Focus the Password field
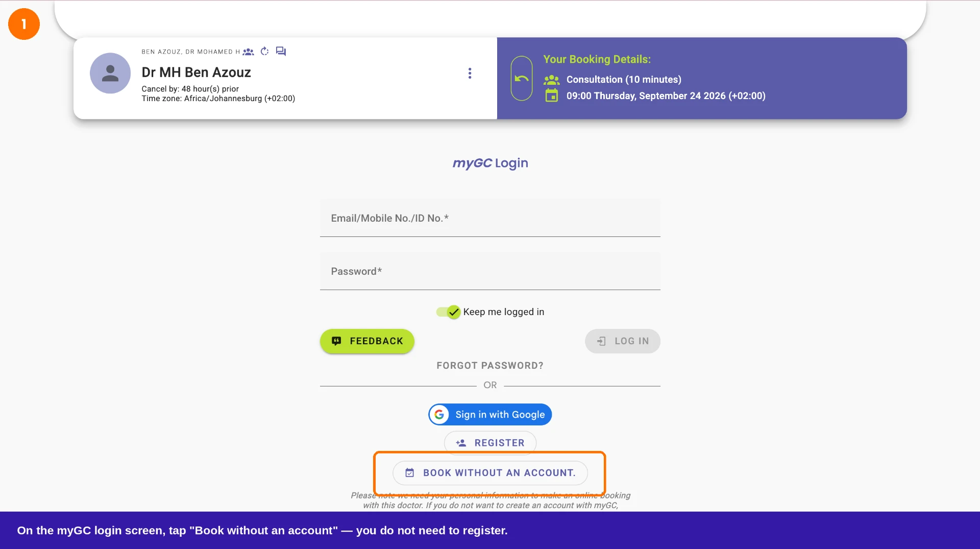 pos(490,271)
